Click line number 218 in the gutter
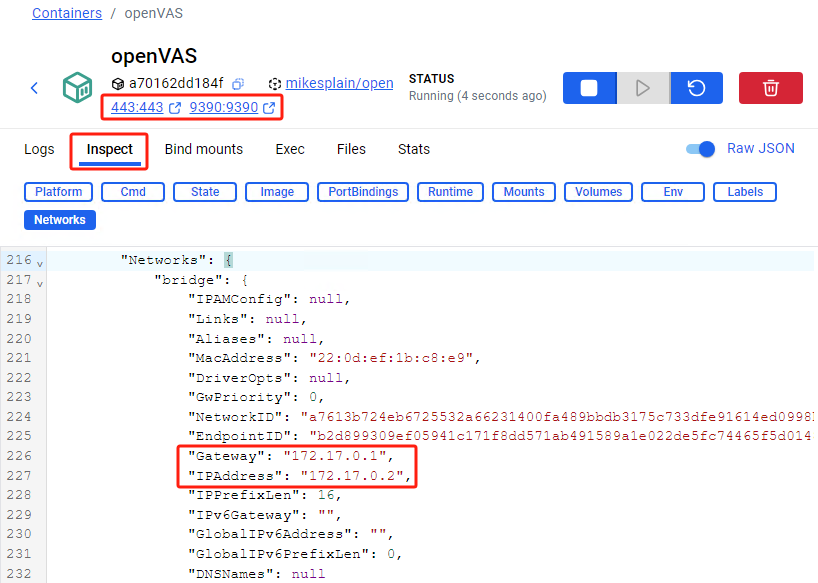This screenshot has height=583, width=818. click(x=19, y=299)
